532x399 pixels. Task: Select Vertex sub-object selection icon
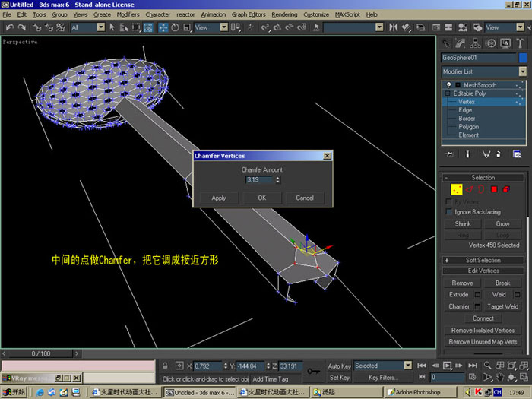tap(456, 189)
